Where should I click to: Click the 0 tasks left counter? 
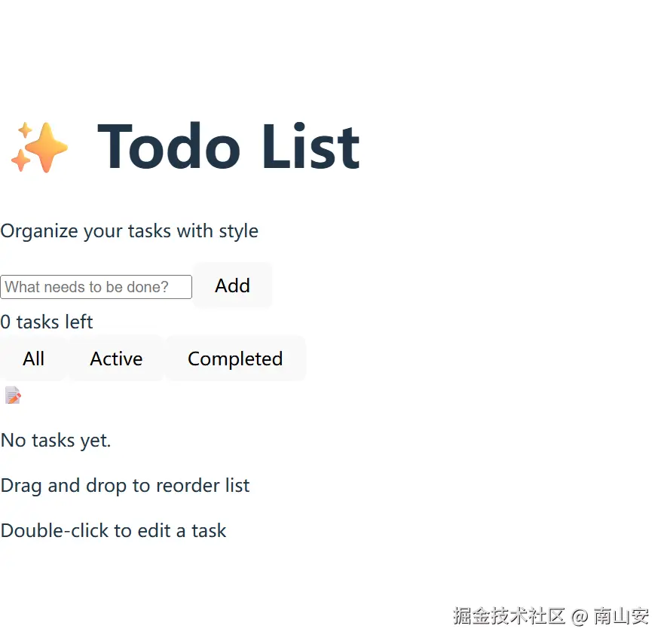[x=47, y=322]
